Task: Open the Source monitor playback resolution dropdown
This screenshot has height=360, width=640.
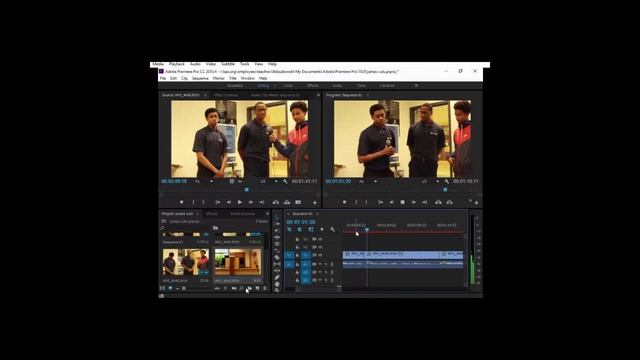Action: tap(269, 181)
